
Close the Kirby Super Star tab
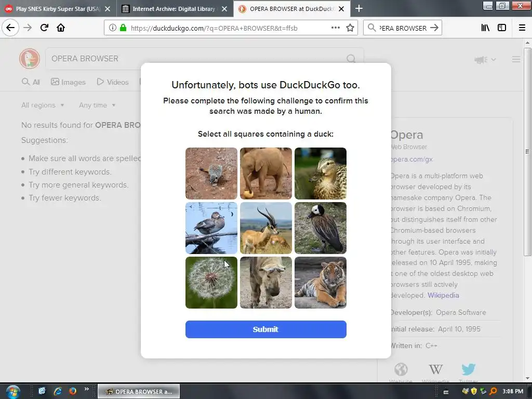coord(108,9)
